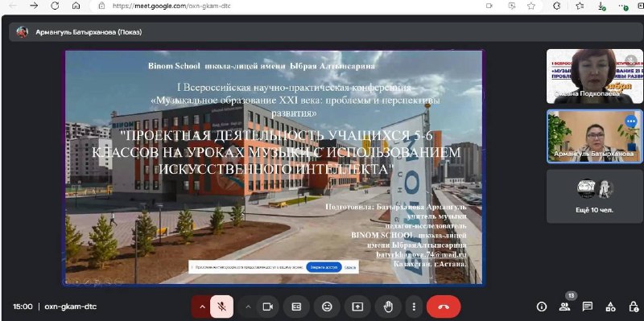Open the 'Ещё 10 чел.' participants tile
The width and height of the screenshot is (644, 321).
click(594, 196)
